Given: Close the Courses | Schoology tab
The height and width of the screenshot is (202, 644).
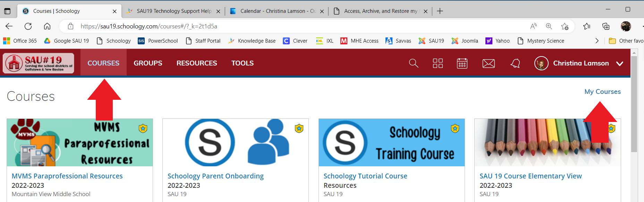Looking at the screenshot, I should [115, 11].
